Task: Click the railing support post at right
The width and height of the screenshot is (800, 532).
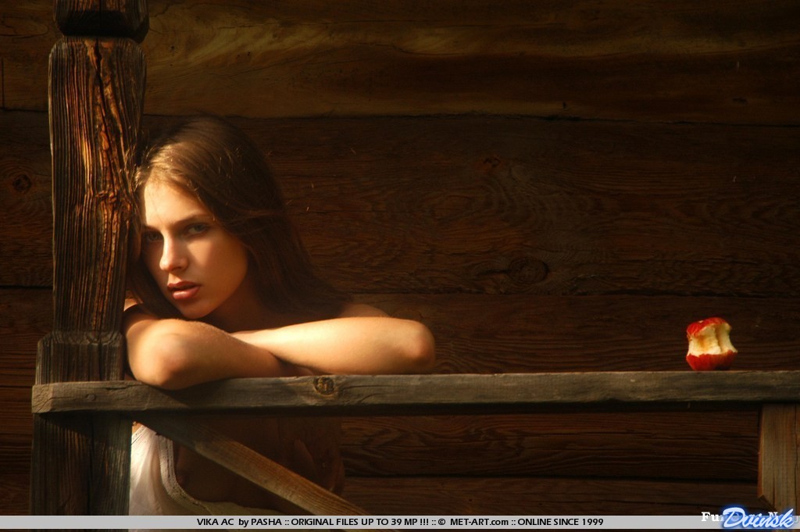Action: 778,456
